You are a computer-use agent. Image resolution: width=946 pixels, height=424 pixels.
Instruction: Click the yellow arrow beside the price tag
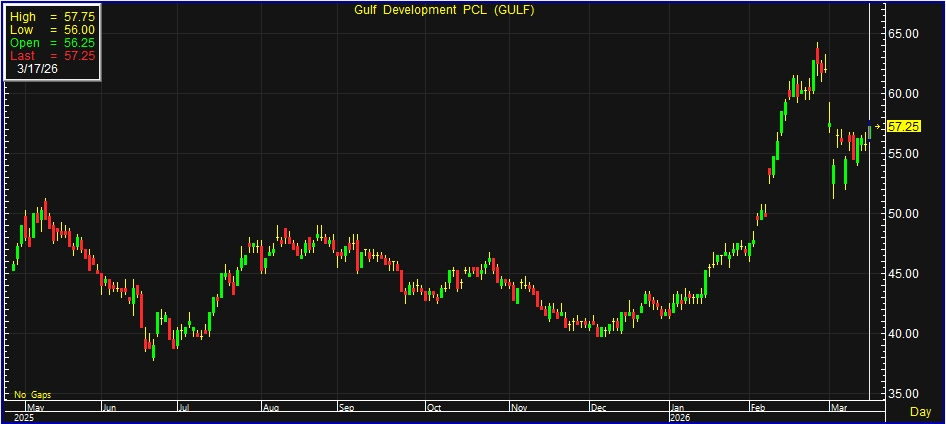pyautogui.click(x=879, y=127)
